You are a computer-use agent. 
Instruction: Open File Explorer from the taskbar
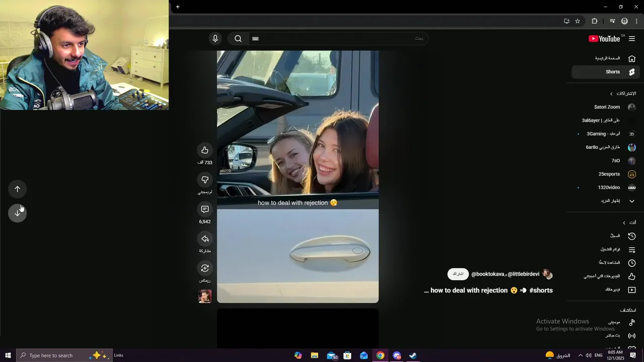pos(314,355)
